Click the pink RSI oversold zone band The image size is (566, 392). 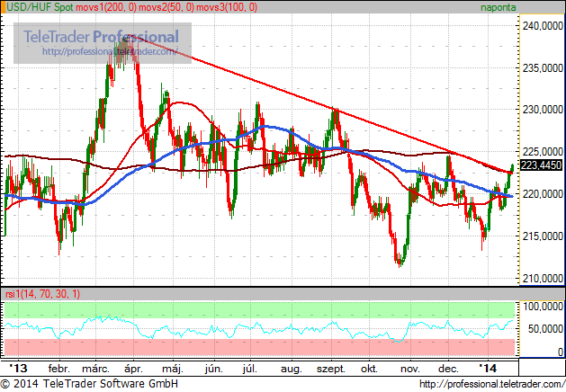pos(259,347)
